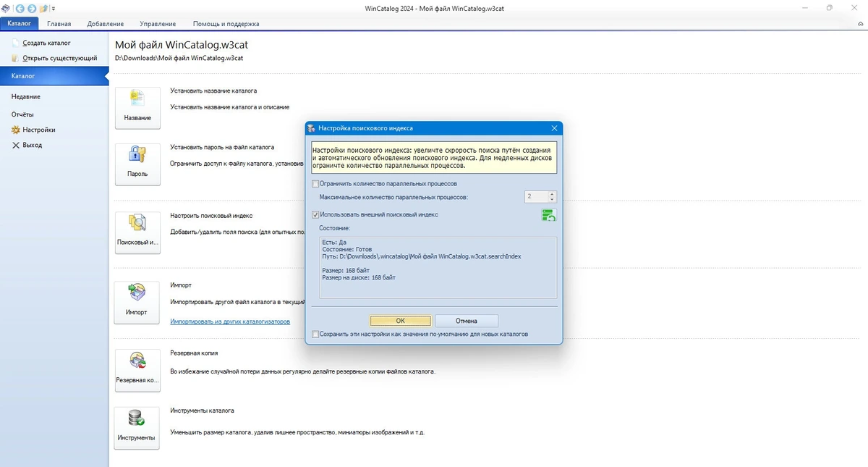
Task: Click the dialog title bar icon
Action: (312, 128)
